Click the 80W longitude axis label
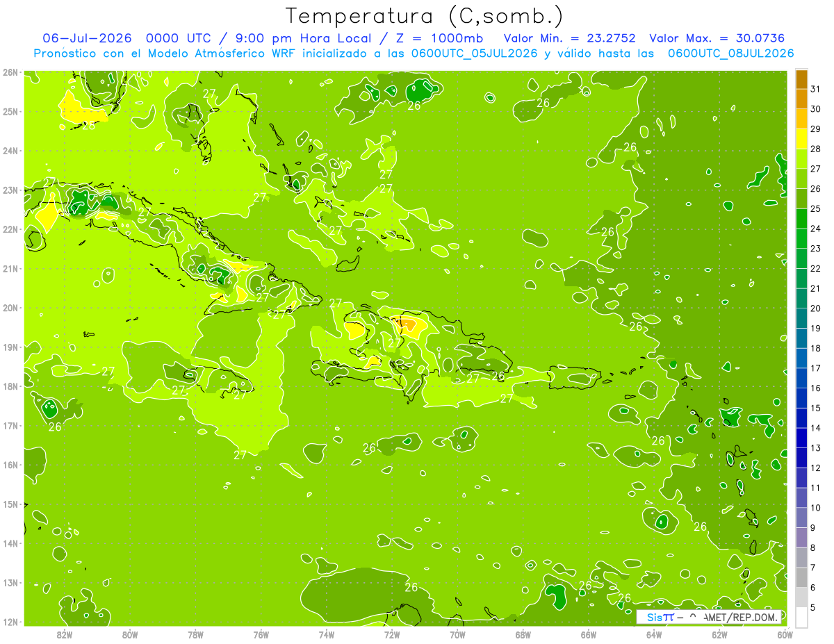This screenshot has height=644, width=834. tap(129, 634)
